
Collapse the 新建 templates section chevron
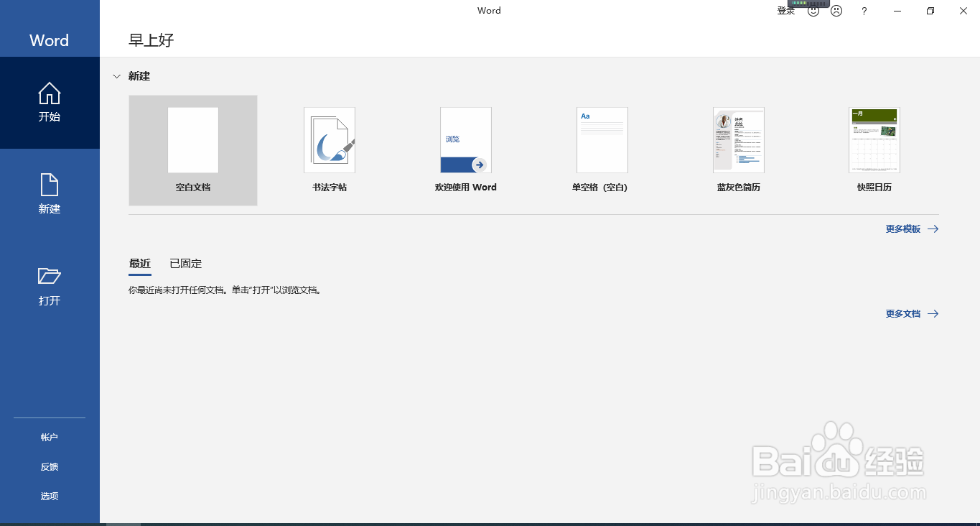click(116, 75)
